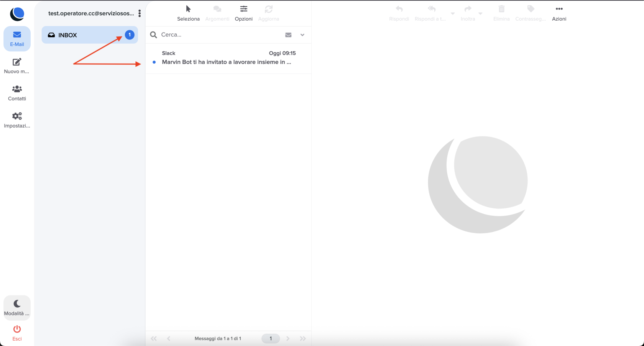Click the webmail moon logo
Viewport: 644px width, 346px height.
click(x=17, y=14)
